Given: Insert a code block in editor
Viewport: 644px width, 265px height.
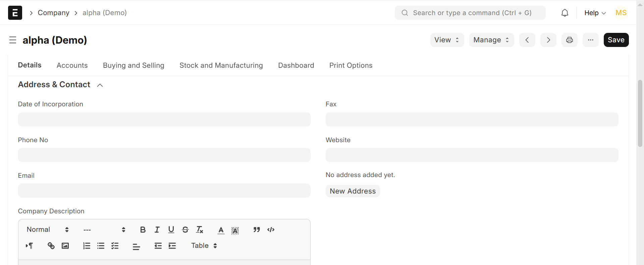Looking at the screenshot, I should tap(271, 230).
